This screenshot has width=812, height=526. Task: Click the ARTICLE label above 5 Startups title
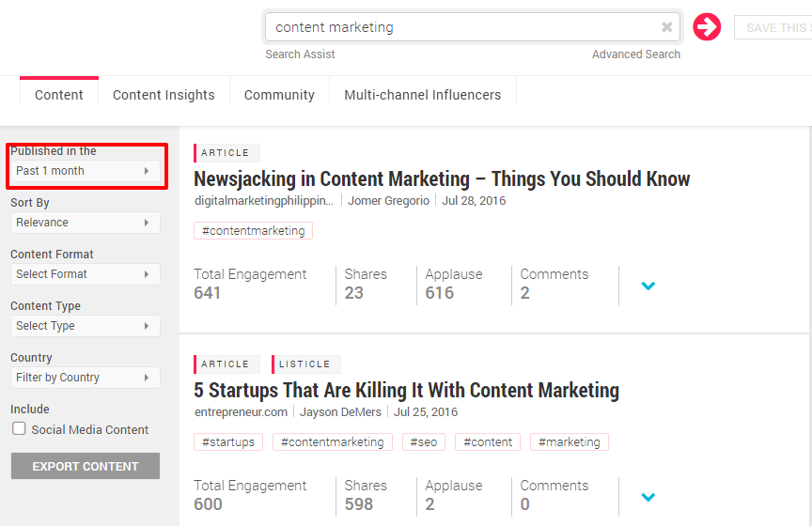click(226, 364)
